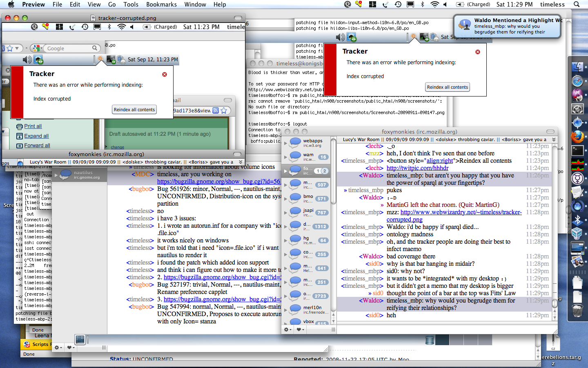Open the twitpic.com/hhhdr link in the chat
This screenshot has height=368, width=588.
pyautogui.click(x=417, y=168)
